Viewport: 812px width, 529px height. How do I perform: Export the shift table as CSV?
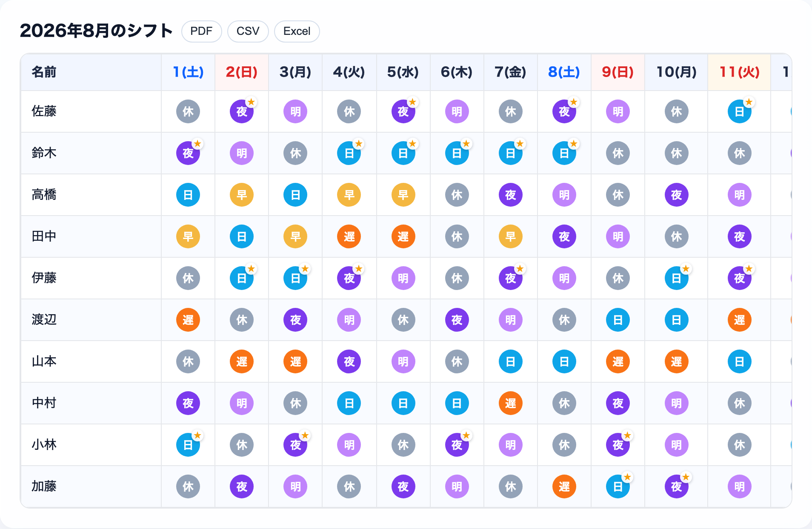(x=248, y=31)
